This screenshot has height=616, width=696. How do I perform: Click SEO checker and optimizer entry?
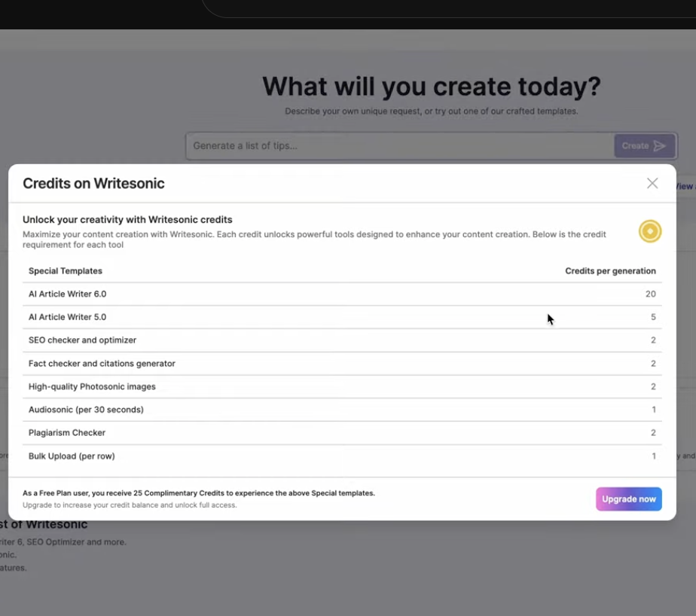[x=82, y=340]
